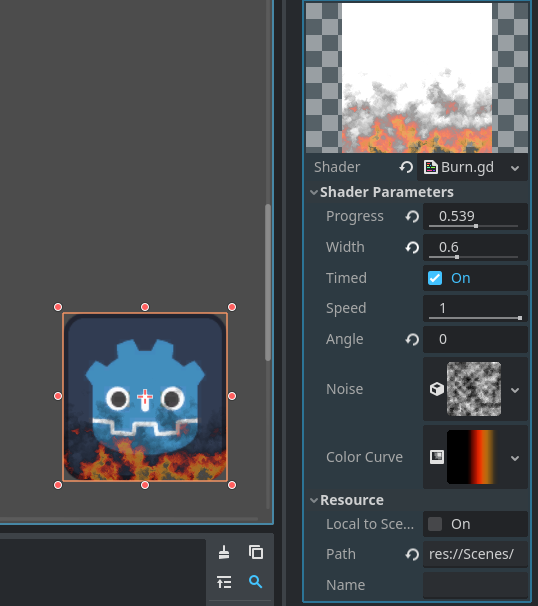Click the Noise parameter label
Screen dimensions: 538x606
(344, 389)
